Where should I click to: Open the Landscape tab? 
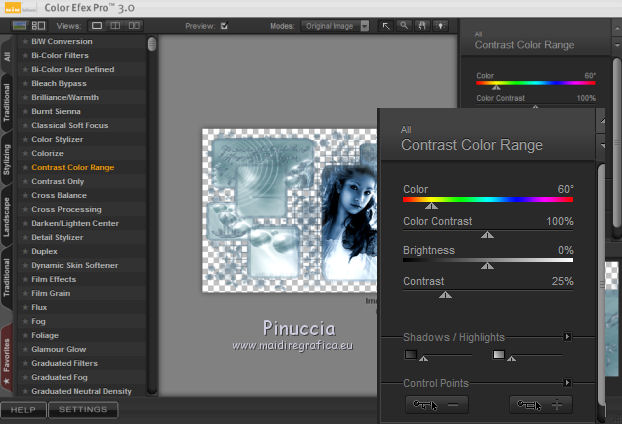7,217
